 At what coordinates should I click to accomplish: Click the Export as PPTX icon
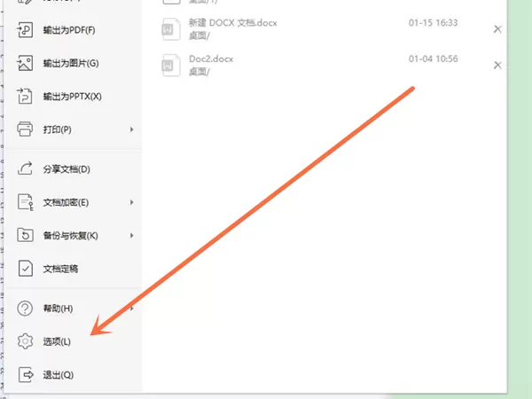point(25,96)
